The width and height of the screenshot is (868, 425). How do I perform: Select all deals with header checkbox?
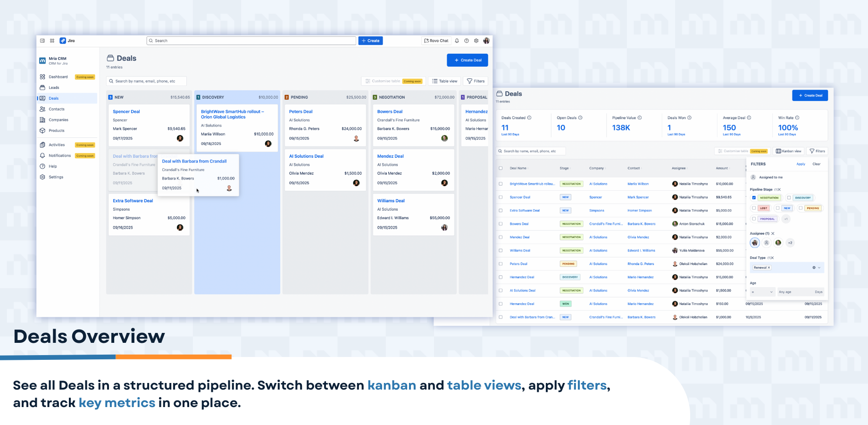coord(501,168)
